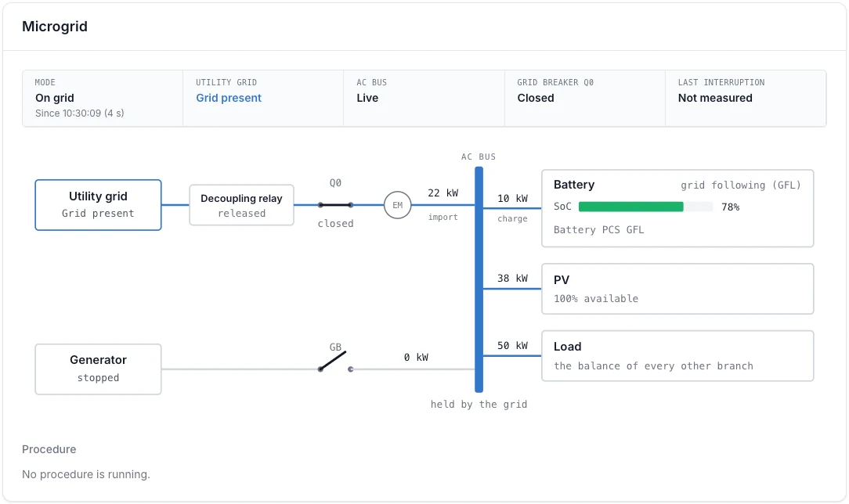Click the '38 kW' PV reading
Image resolution: width=849 pixels, height=504 pixels.
pos(512,278)
